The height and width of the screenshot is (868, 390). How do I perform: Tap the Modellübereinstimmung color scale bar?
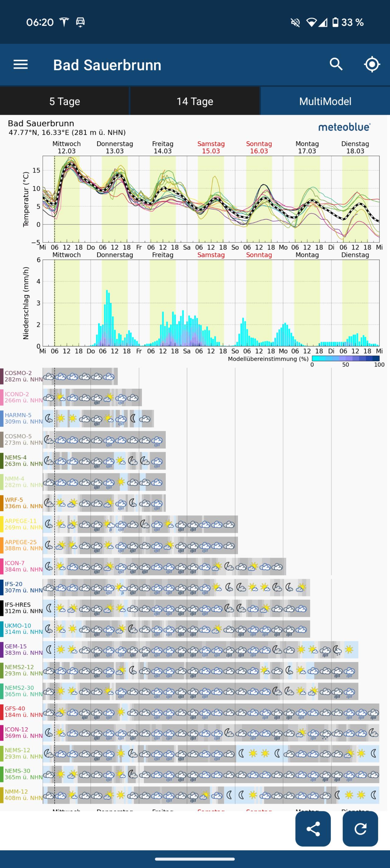point(345,359)
